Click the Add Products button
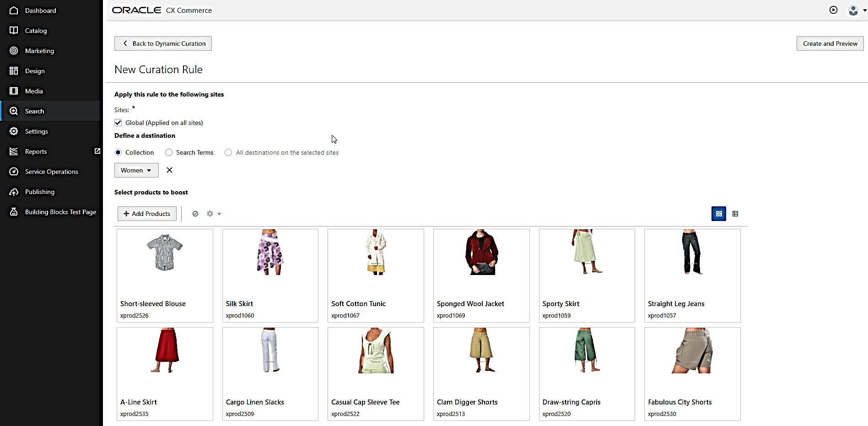The image size is (868, 426). 147,214
